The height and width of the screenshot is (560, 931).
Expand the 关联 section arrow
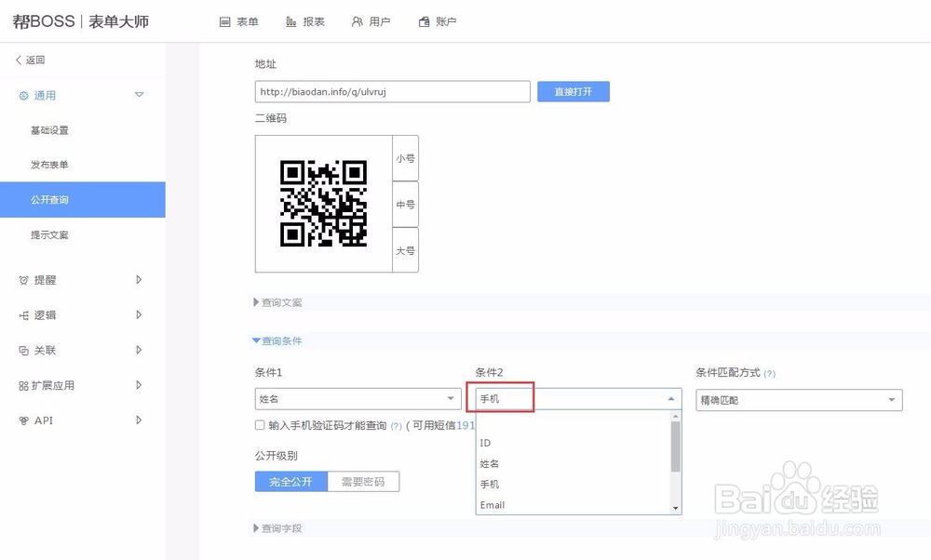139,350
